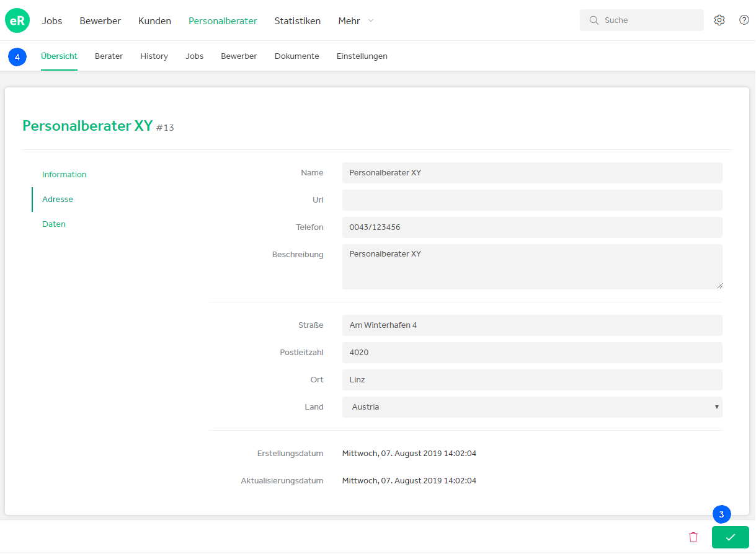Click the Straße field Am Winterhafen 4

coord(532,325)
